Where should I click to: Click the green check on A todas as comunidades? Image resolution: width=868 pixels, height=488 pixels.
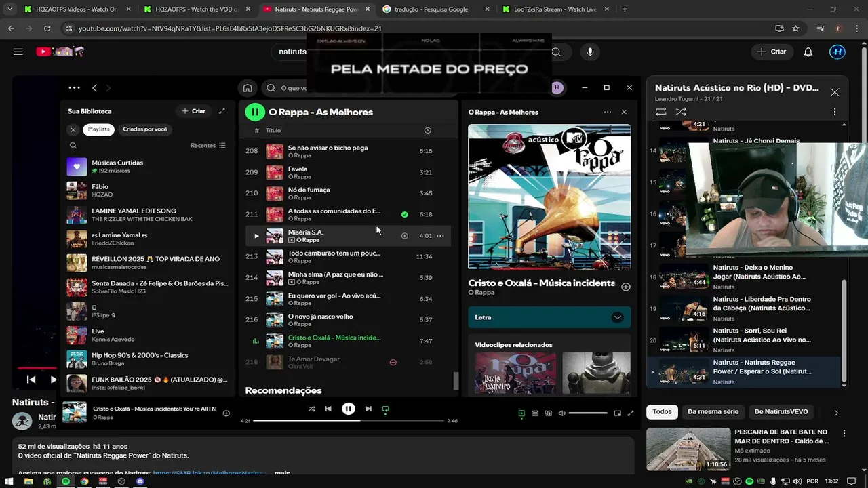click(x=404, y=215)
